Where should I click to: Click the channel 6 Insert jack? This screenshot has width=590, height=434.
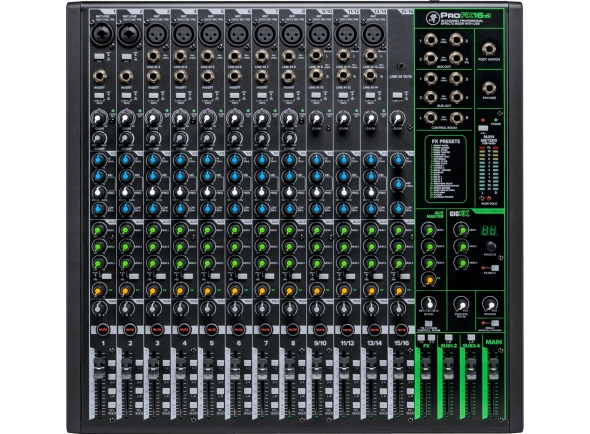coord(234,76)
